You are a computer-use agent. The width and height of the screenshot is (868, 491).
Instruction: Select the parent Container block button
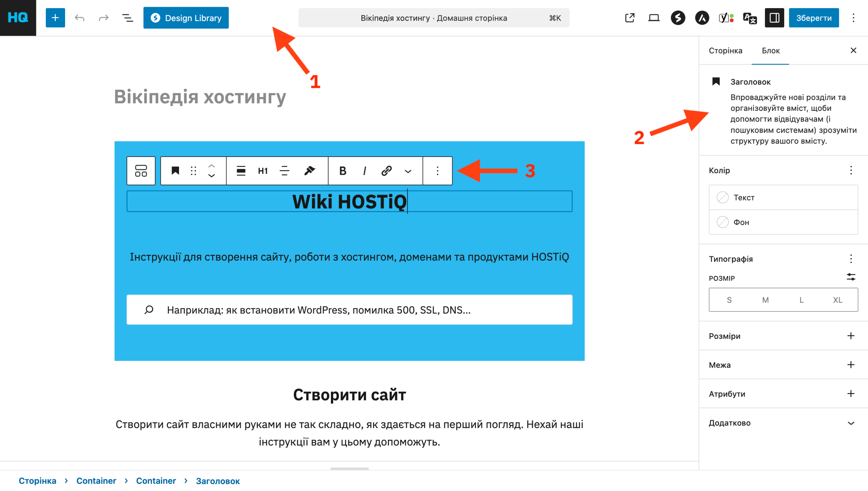click(141, 171)
